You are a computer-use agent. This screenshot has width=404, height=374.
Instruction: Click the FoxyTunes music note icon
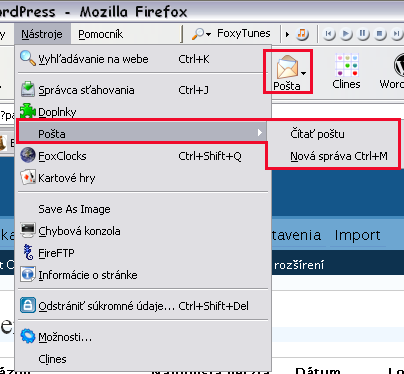(x=302, y=34)
